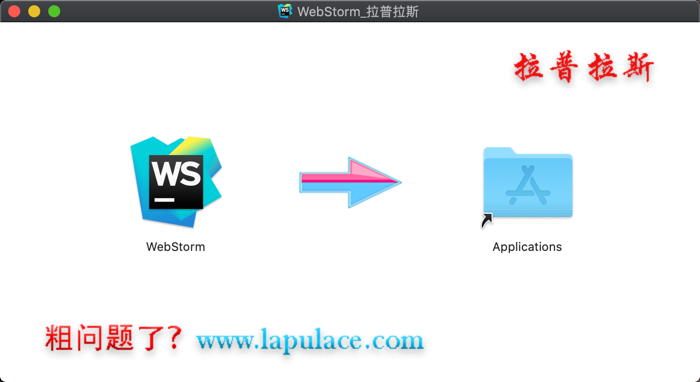Minimize the window with yellow button
This screenshot has width=700, height=382.
pos(34,11)
